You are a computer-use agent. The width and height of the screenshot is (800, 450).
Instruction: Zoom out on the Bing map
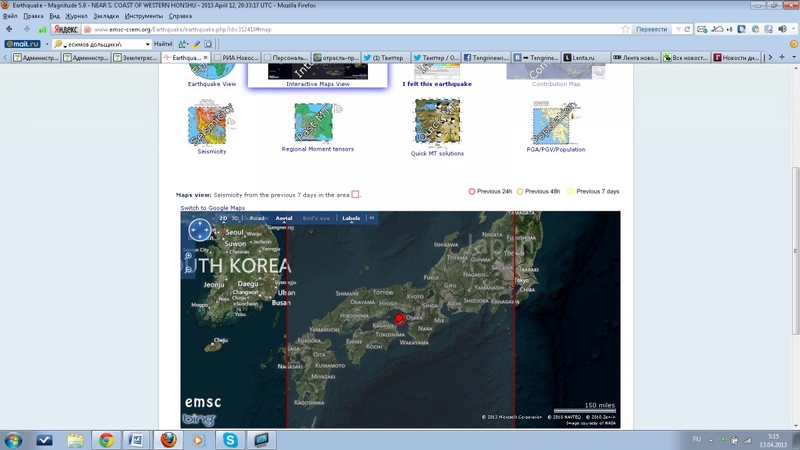(x=188, y=269)
